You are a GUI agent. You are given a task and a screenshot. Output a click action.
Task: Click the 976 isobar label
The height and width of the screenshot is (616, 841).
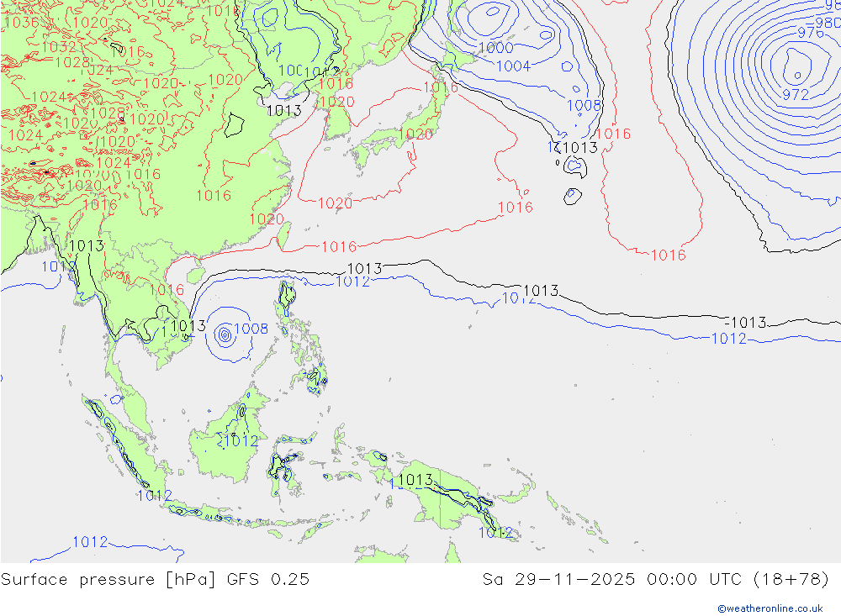click(x=810, y=33)
